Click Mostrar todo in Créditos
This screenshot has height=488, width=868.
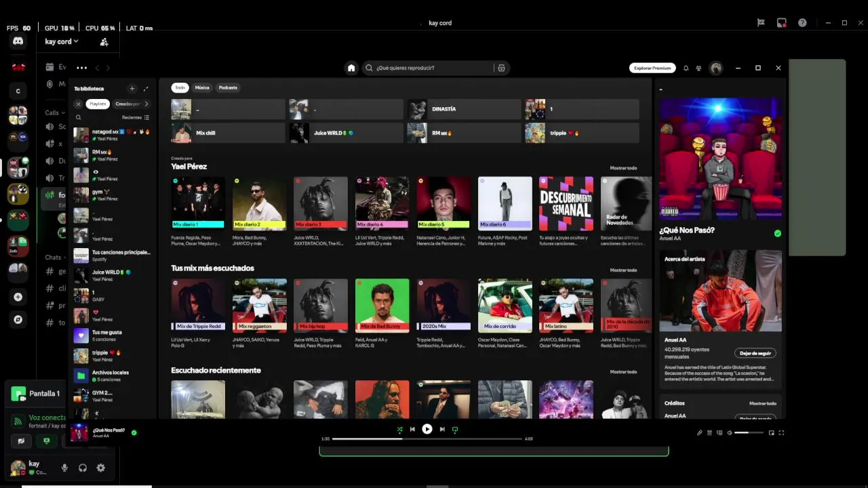tap(763, 403)
